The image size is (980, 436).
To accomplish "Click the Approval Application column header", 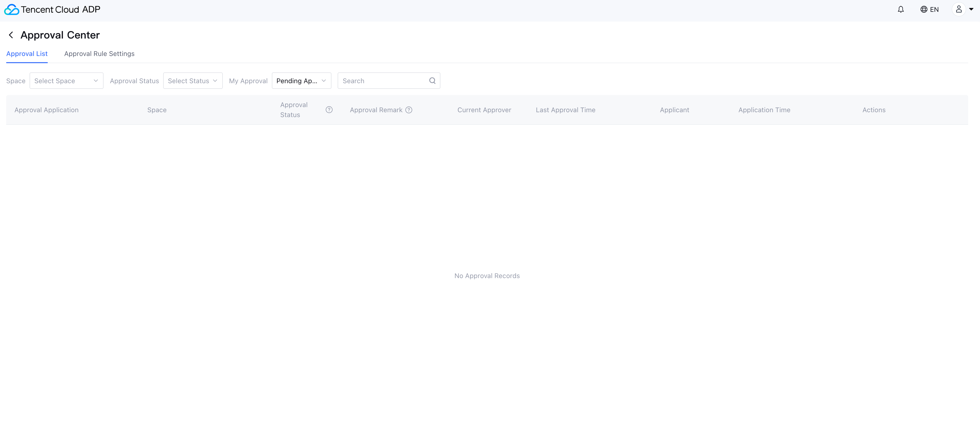I will click(47, 110).
